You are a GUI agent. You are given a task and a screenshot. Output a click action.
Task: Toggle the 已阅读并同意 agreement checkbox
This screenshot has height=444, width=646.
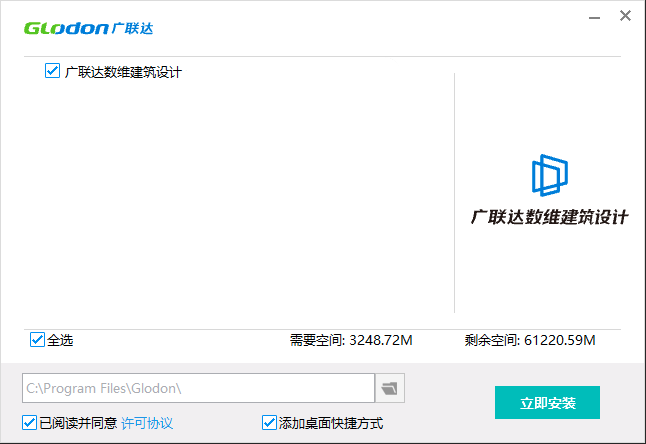[x=29, y=423]
